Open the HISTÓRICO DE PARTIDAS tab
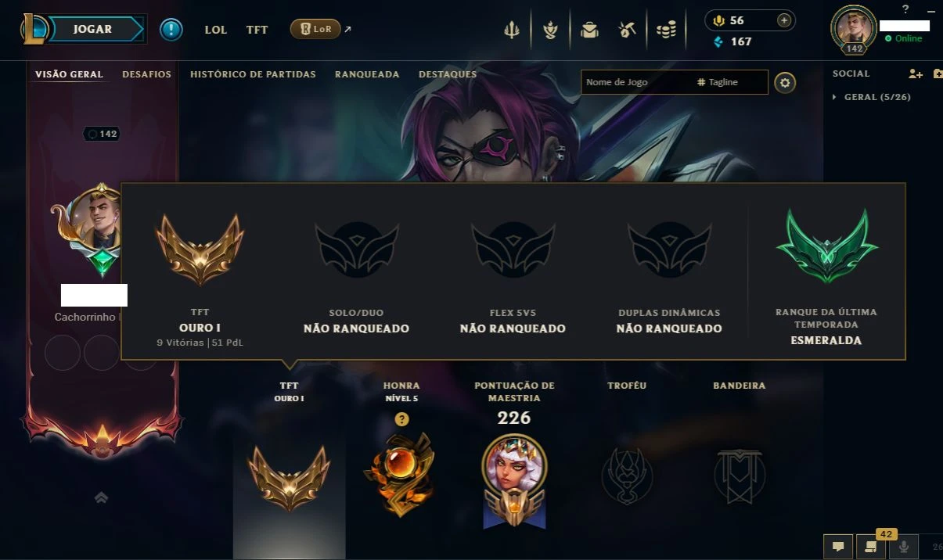943x560 pixels. tap(253, 74)
